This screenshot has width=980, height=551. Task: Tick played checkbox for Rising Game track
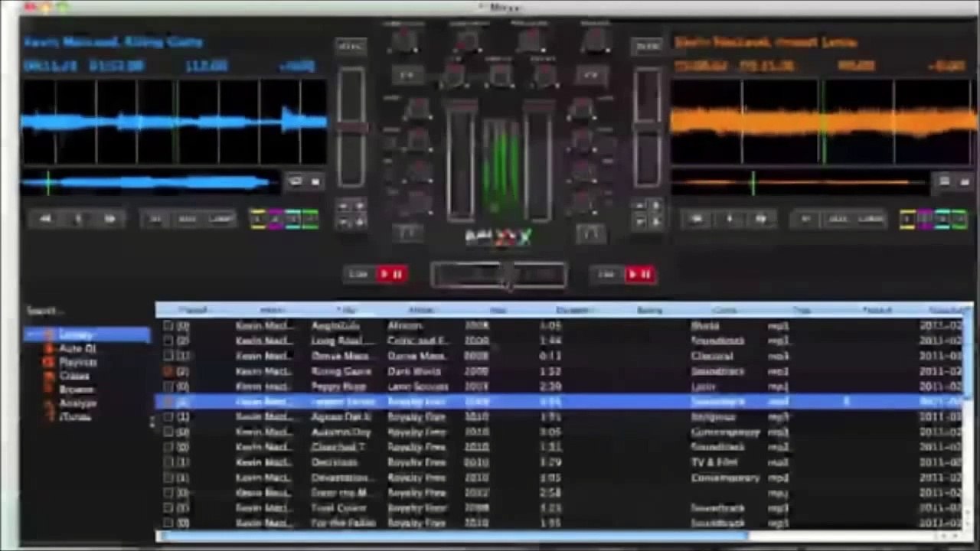(168, 371)
